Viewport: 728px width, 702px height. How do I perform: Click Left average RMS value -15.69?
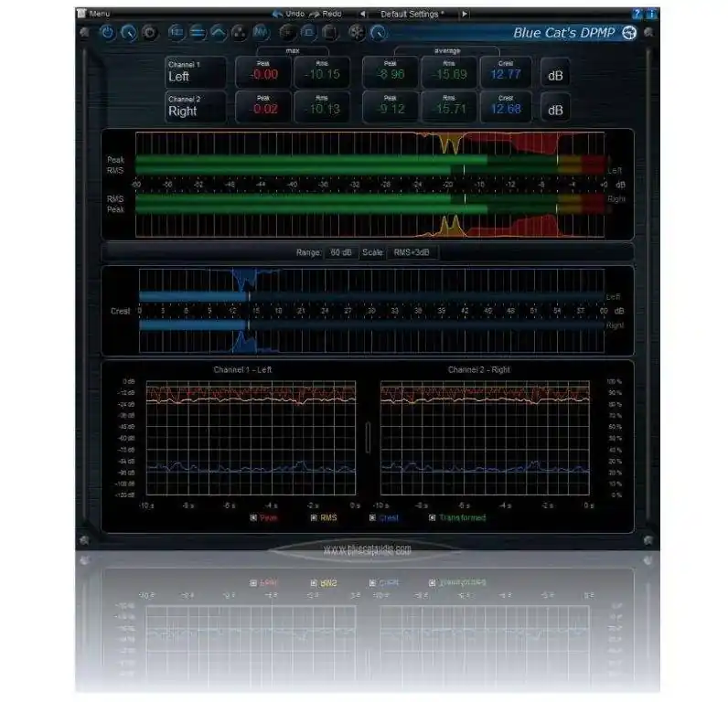click(449, 72)
